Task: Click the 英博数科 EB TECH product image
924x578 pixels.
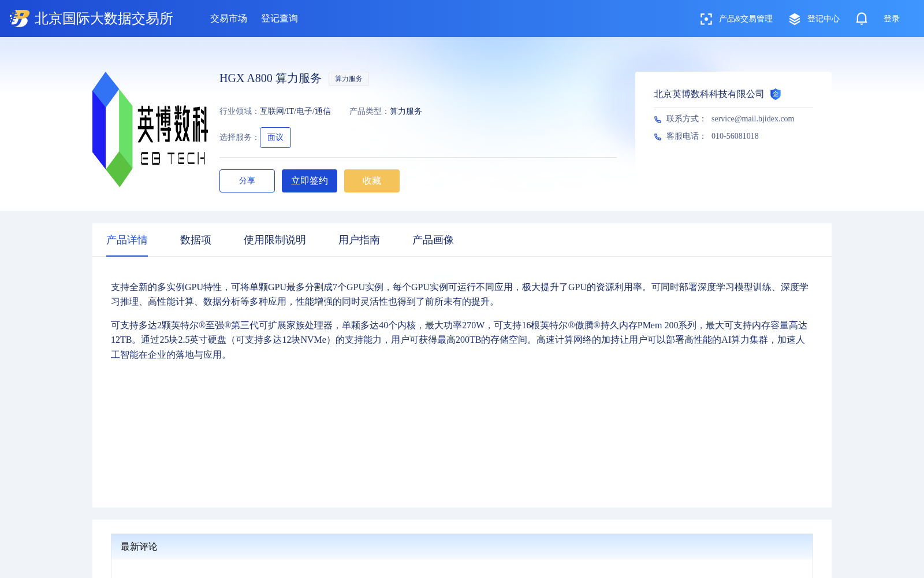Action: click(150, 129)
